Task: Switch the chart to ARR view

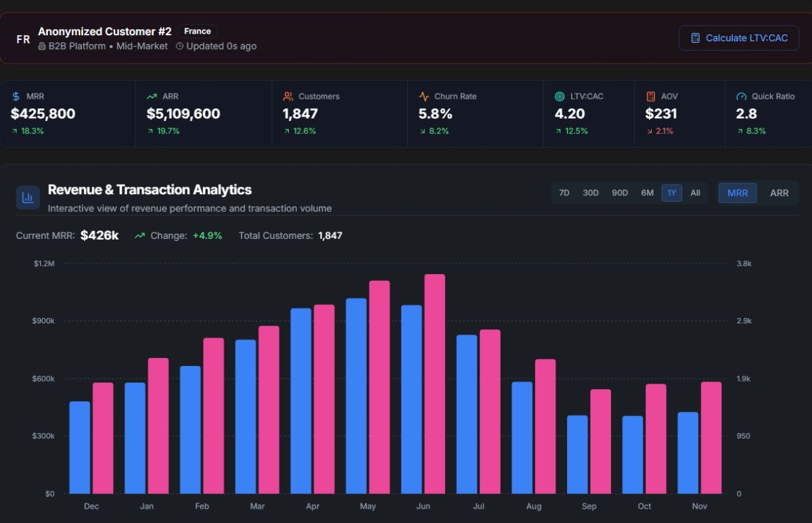Action: (779, 193)
